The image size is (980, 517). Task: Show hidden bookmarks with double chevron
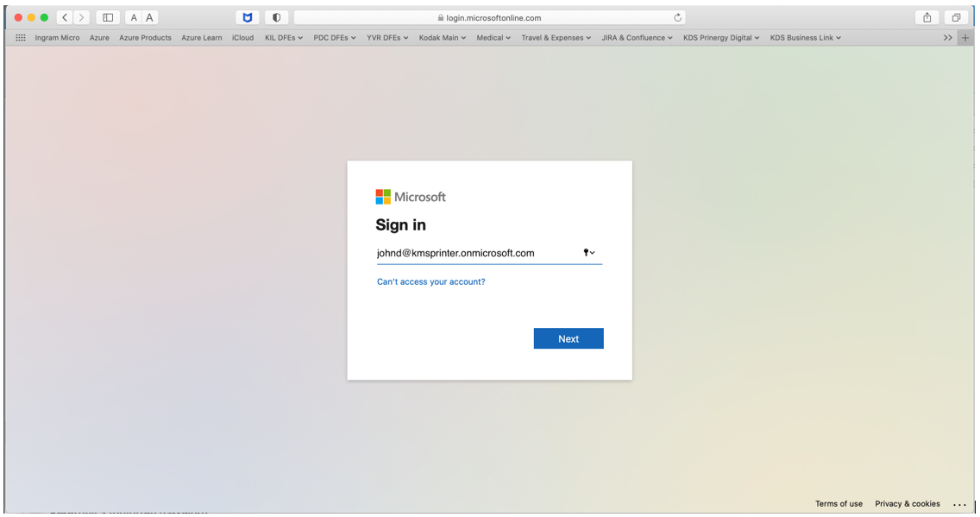[948, 37]
